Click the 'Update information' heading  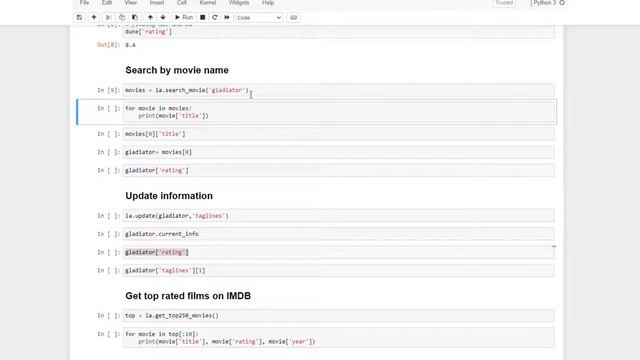(x=169, y=196)
